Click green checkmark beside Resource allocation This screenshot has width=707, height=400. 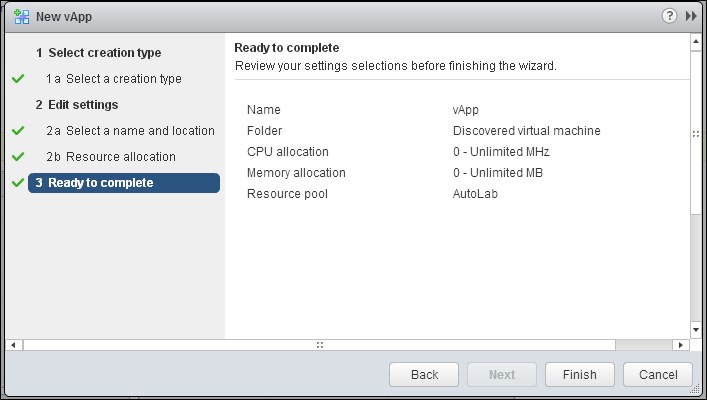[18, 156]
